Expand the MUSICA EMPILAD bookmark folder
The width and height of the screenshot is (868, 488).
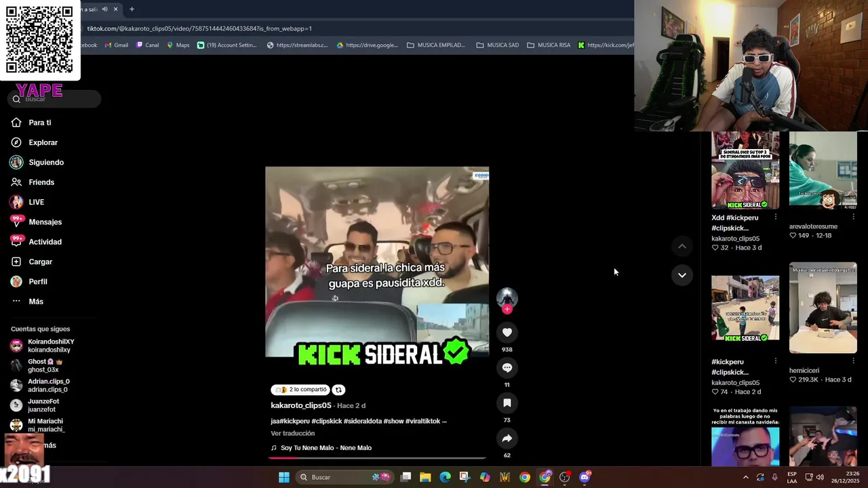436,45
